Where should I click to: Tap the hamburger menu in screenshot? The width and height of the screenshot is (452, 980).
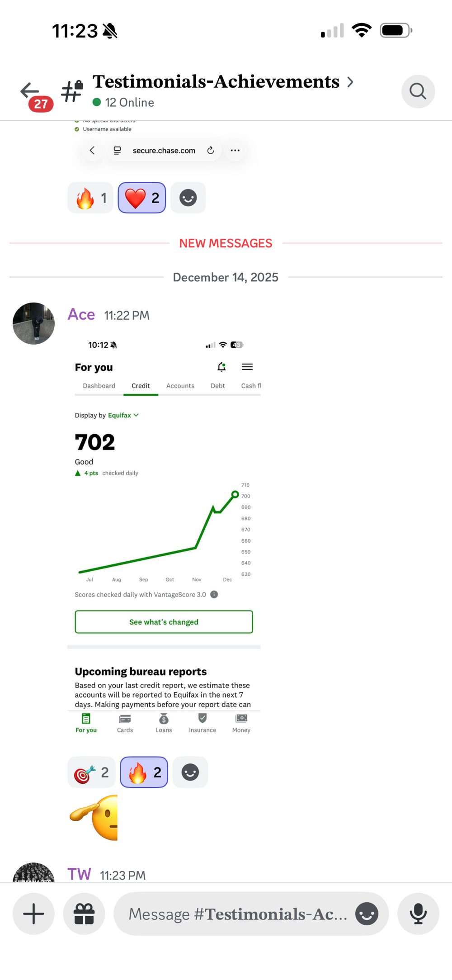(247, 367)
